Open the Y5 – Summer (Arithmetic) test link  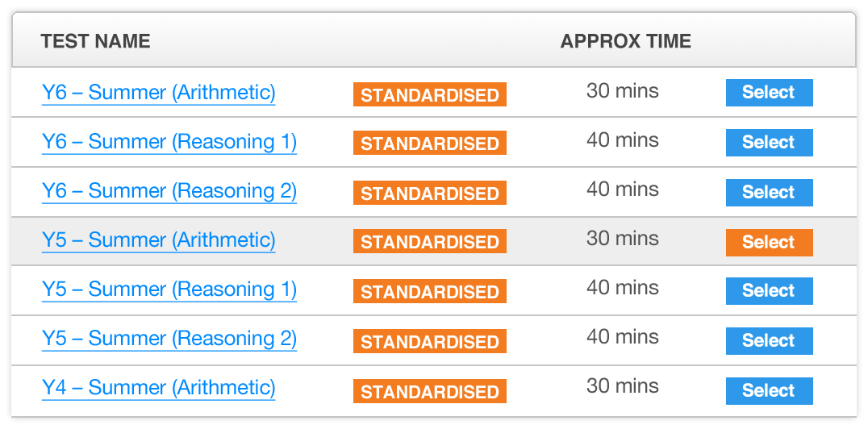[x=158, y=240]
